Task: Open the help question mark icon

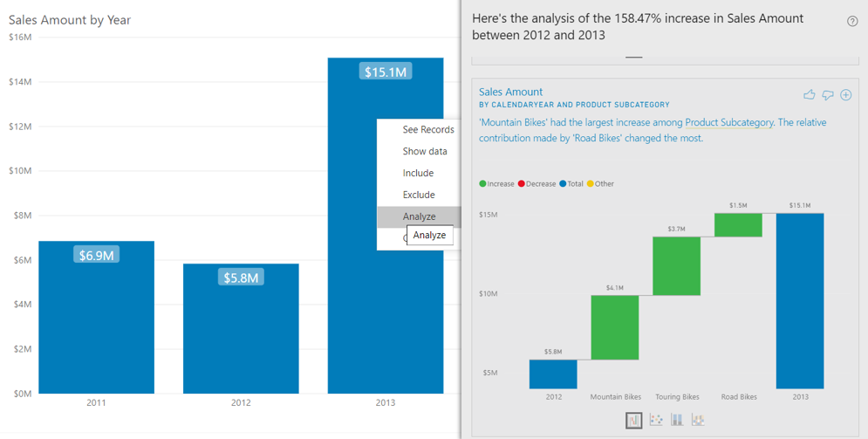Action: click(x=852, y=22)
